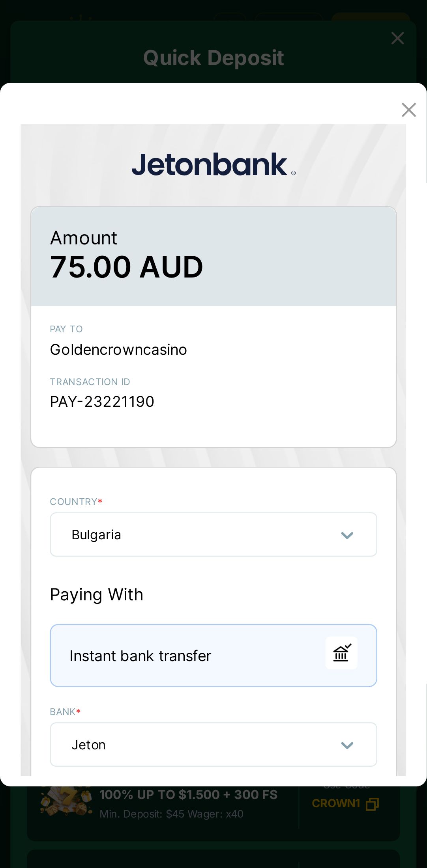This screenshot has height=868, width=427.
Task: Copy the CROWN1 promo code icon
Action: [372, 804]
